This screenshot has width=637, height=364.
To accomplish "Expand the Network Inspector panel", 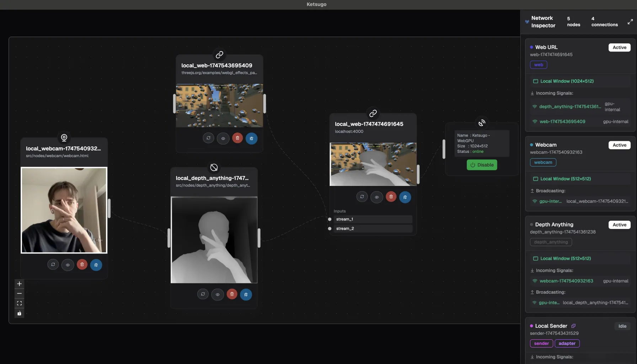I will (x=630, y=22).
